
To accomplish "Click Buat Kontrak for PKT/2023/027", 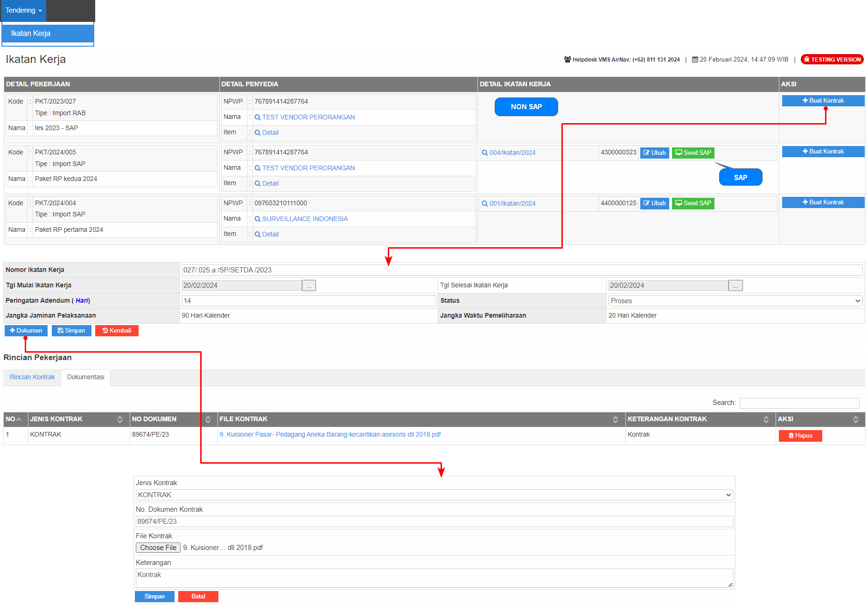I will [x=823, y=101].
